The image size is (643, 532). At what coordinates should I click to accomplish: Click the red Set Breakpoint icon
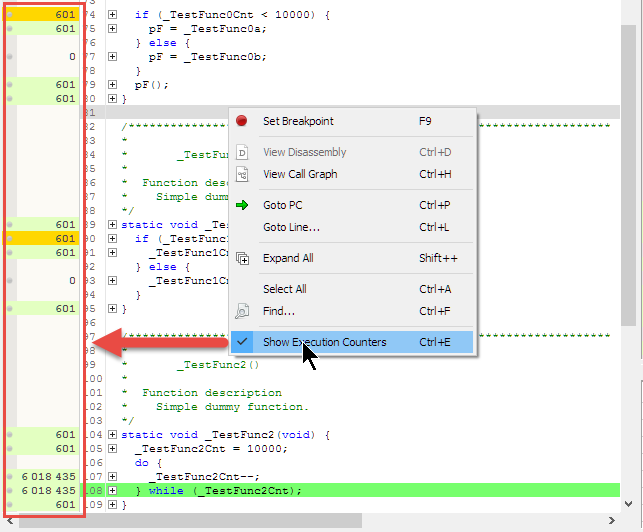(x=242, y=121)
